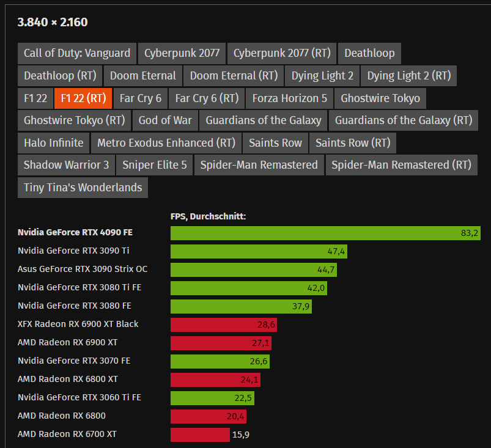
Task: Click the Nvidia GeForce RTX 3060 Ti FE label
Action: 79,397
